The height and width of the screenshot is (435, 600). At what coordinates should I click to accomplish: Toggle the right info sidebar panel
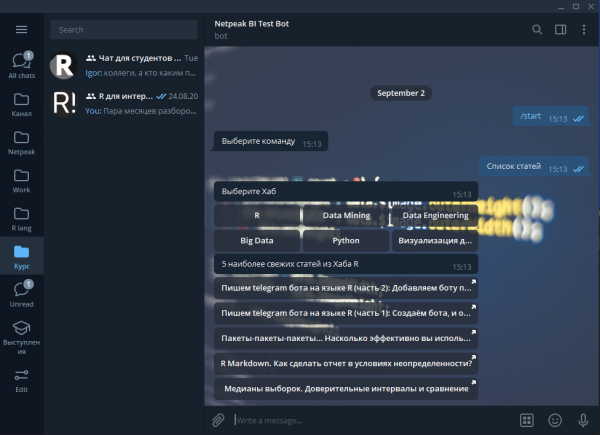[x=560, y=30]
